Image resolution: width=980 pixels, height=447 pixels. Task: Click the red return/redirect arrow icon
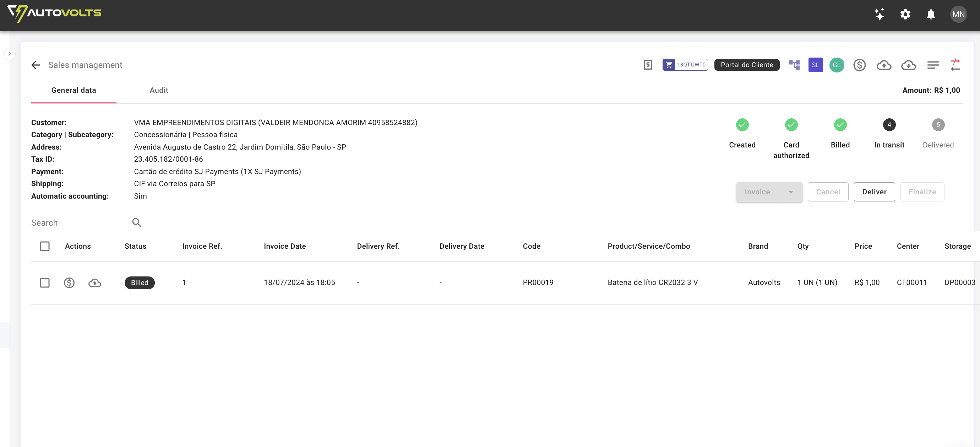[x=956, y=65]
